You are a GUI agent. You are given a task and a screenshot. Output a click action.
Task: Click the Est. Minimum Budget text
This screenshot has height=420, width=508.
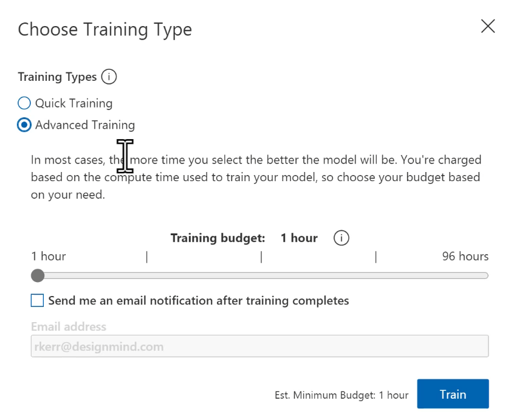[342, 395]
